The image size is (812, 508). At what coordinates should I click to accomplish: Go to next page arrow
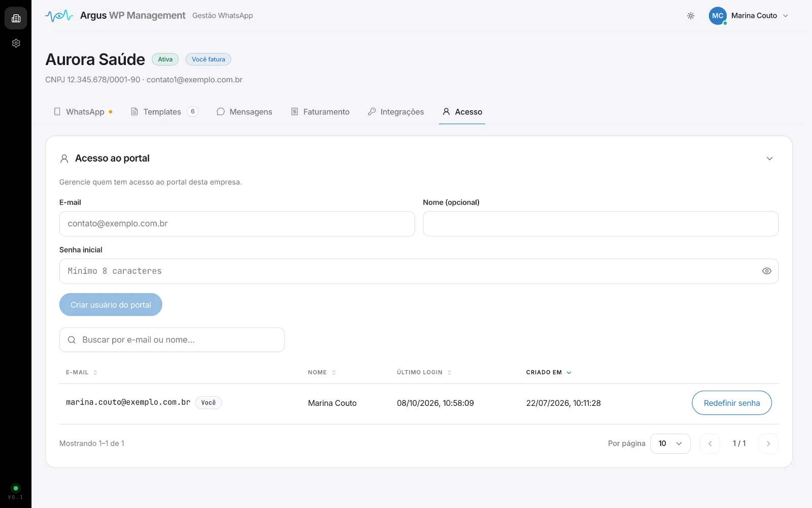pos(768,443)
